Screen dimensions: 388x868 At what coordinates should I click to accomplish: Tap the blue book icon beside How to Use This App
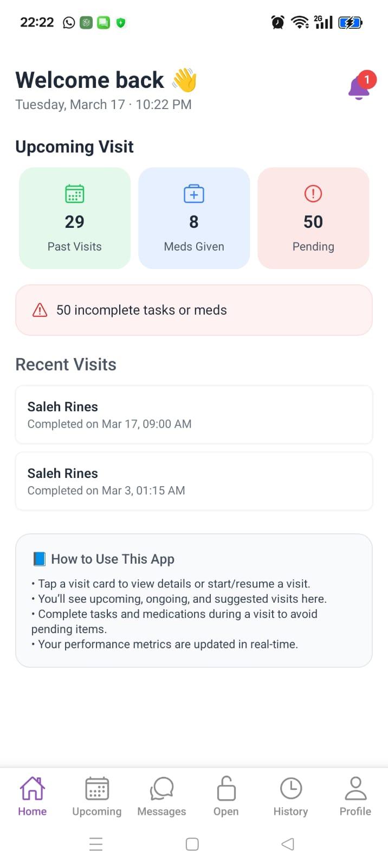click(x=38, y=558)
